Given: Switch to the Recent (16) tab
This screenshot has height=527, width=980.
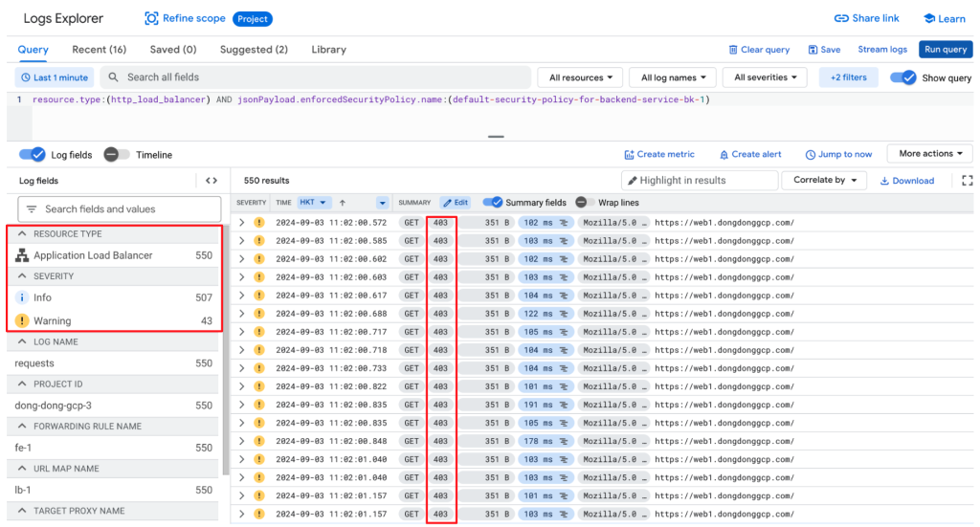Looking at the screenshot, I should click(99, 50).
